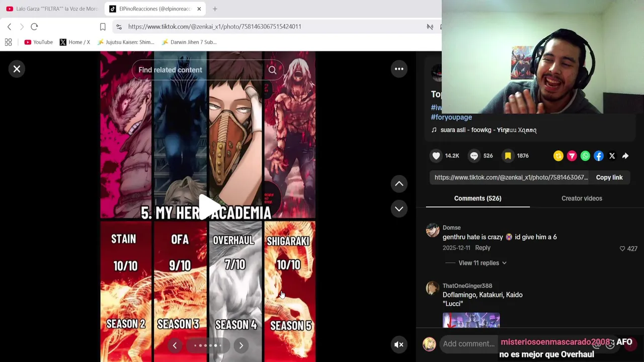Reload the page
The width and height of the screenshot is (644, 362).
[x=34, y=27]
